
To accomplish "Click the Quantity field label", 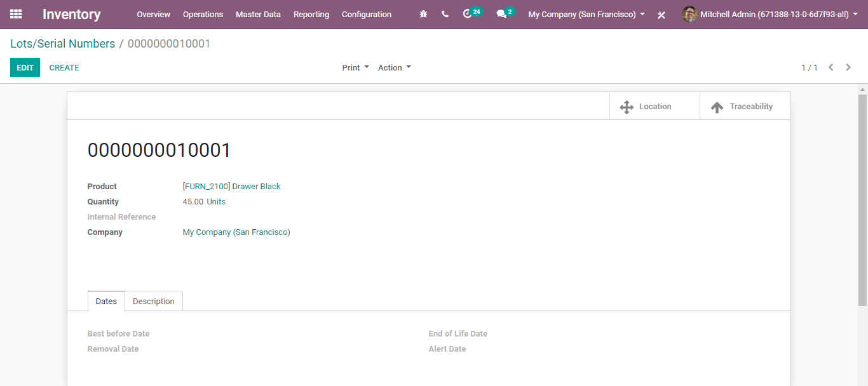I will [103, 202].
